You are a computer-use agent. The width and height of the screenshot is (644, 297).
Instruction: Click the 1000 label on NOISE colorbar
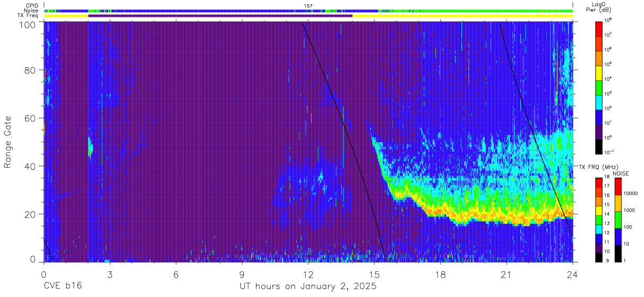(x=630, y=211)
